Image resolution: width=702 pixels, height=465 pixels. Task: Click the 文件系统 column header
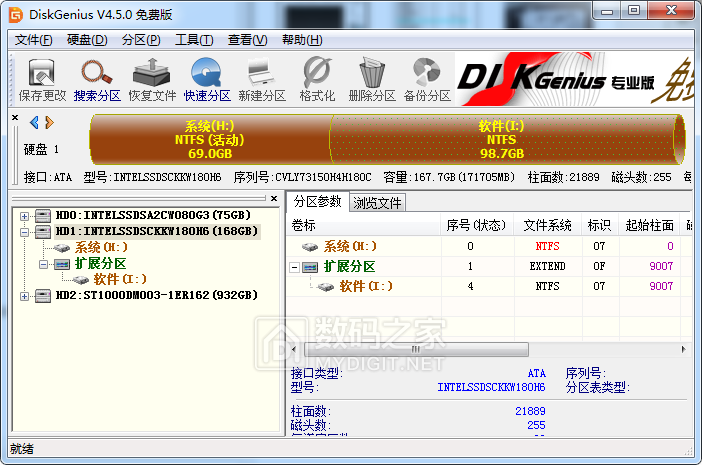(547, 225)
